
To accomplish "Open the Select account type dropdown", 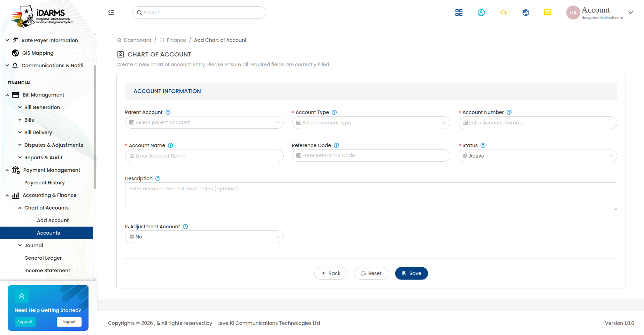I will click(371, 123).
